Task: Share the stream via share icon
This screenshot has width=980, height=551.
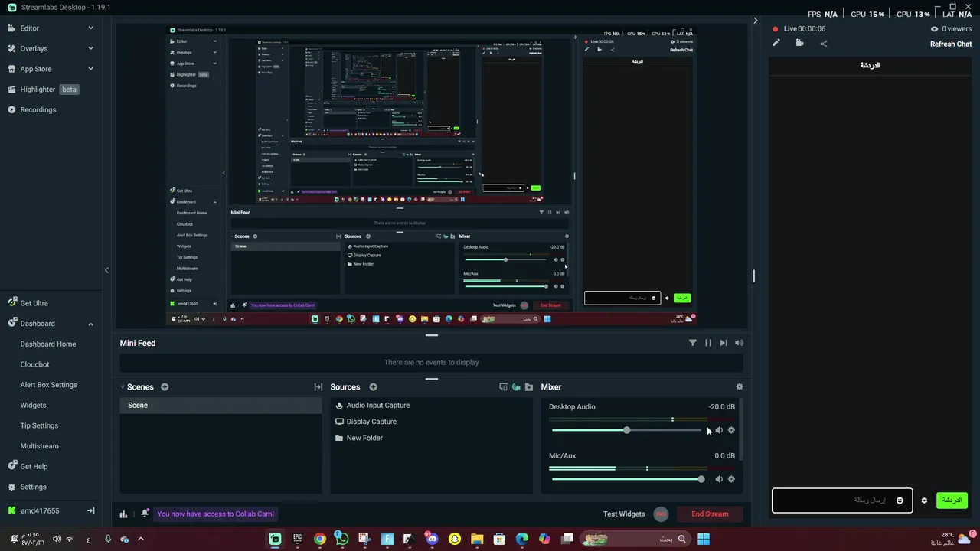Action: (x=824, y=44)
